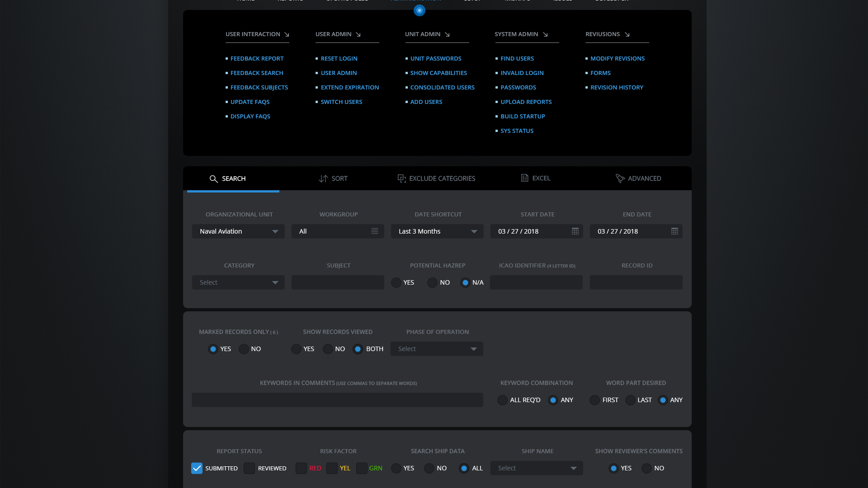Click the Keywords in Comments field

[x=337, y=400]
